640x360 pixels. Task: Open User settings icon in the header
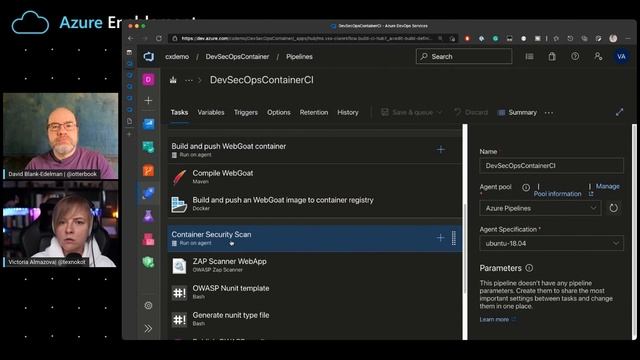point(598,56)
